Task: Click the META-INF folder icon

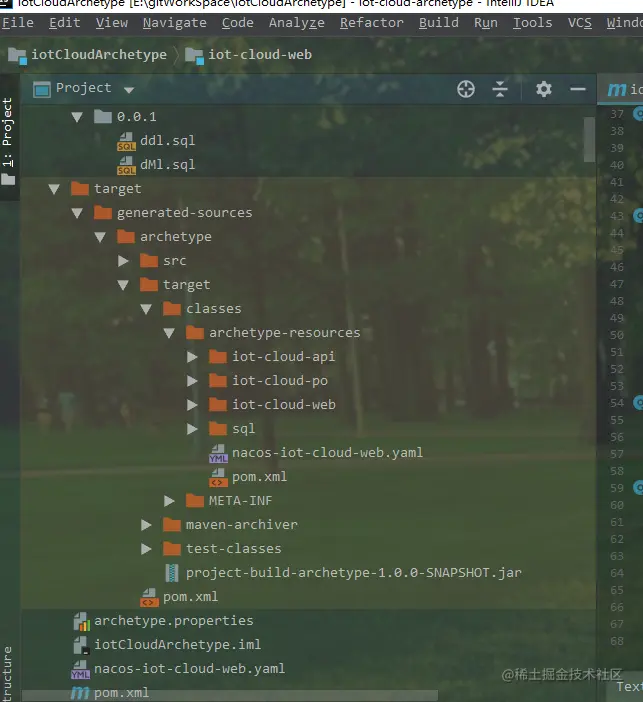Action: pos(195,501)
